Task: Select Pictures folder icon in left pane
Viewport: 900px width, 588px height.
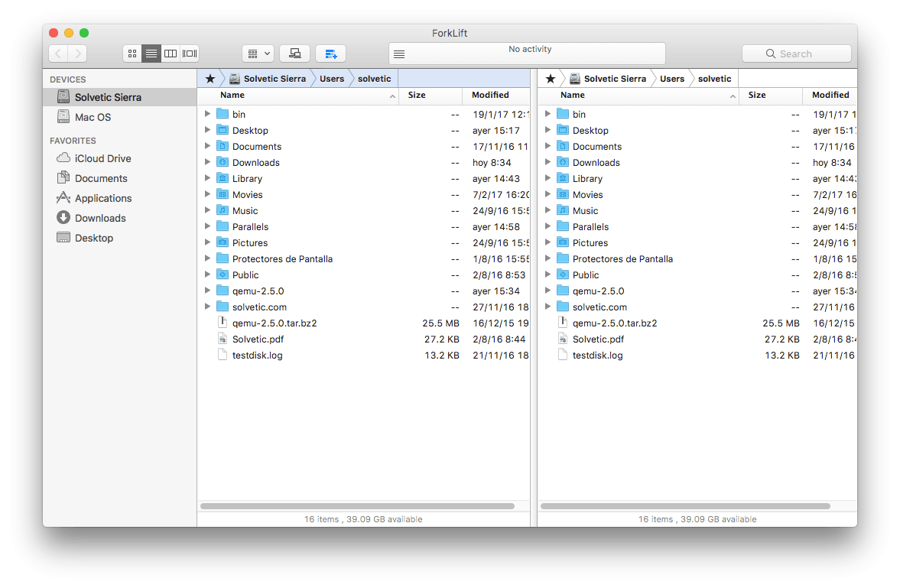Action: 222,242
